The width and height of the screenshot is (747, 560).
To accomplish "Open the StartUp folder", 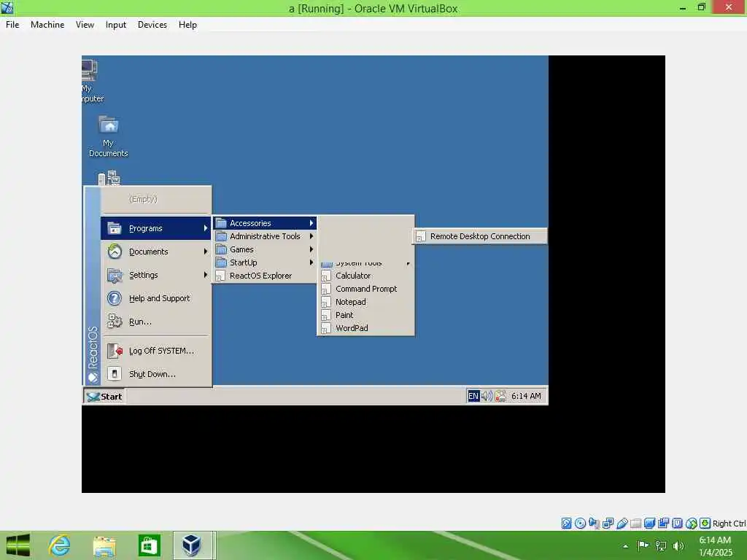I will pos(265,262).
